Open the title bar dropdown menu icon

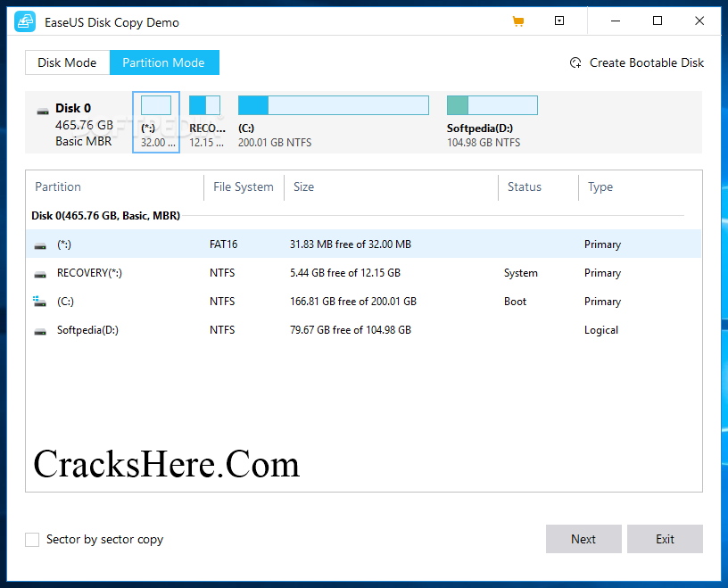[x=559, y=21]
